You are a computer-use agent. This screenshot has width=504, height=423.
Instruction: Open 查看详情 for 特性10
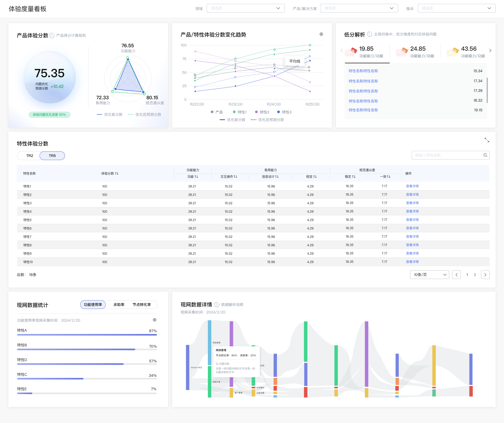(412, 262)
